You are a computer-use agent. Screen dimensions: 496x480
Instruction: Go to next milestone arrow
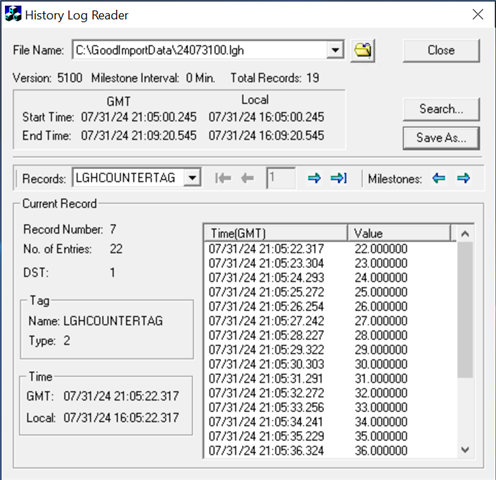tap(463, 178)
